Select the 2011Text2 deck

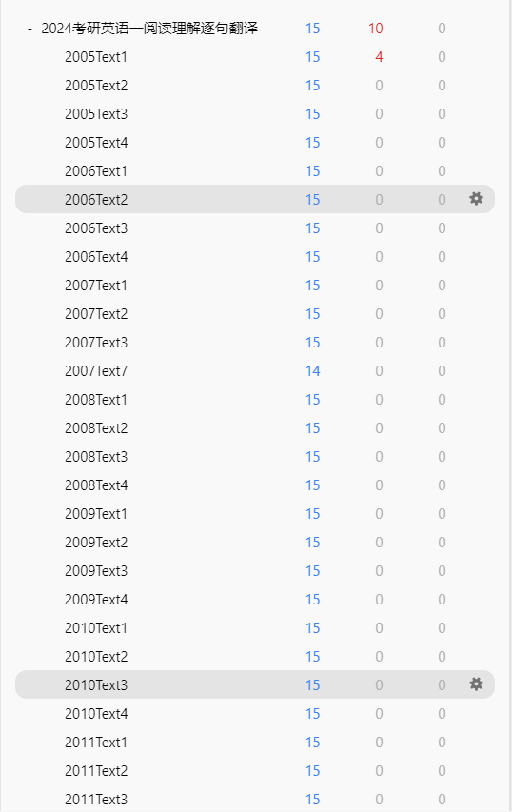[96, 770]
